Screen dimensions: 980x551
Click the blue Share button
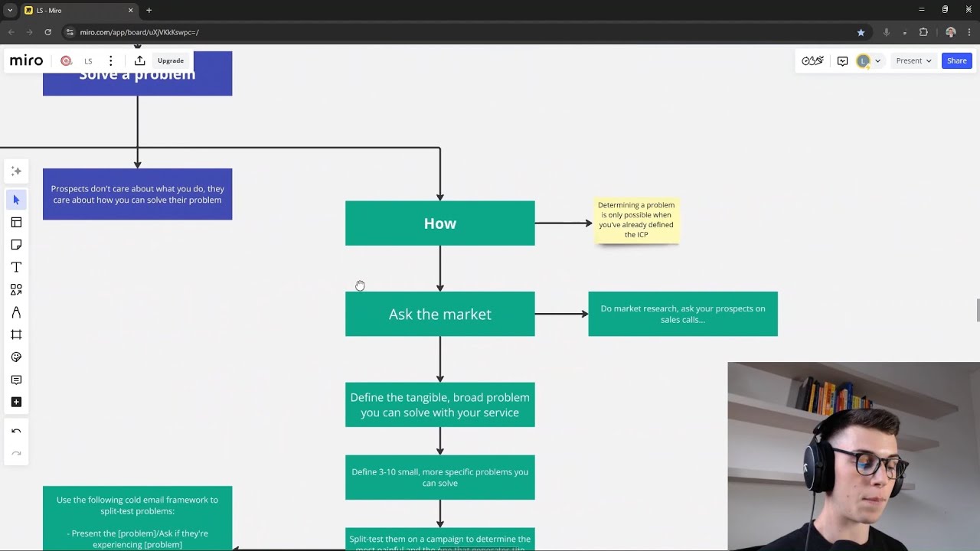coord(956,60)
